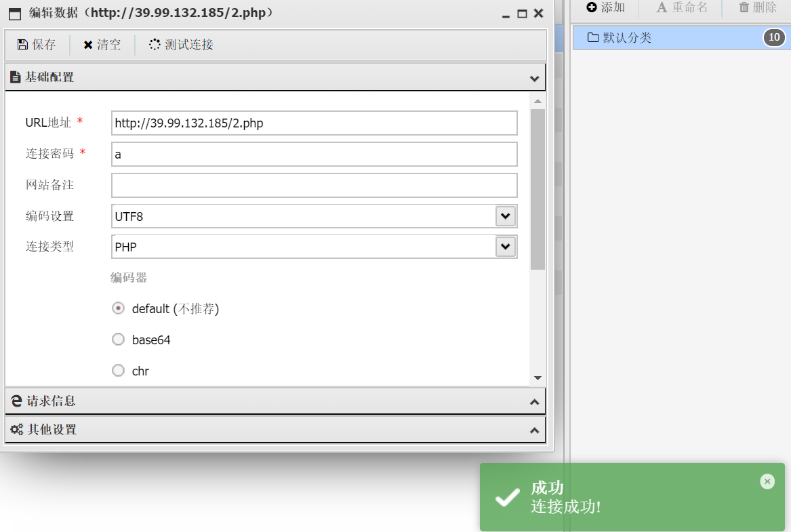Image resolution: width=791 pixels, height=532 pixels.
Task: Click into the URL地址 input field
Action: point(315,123)
